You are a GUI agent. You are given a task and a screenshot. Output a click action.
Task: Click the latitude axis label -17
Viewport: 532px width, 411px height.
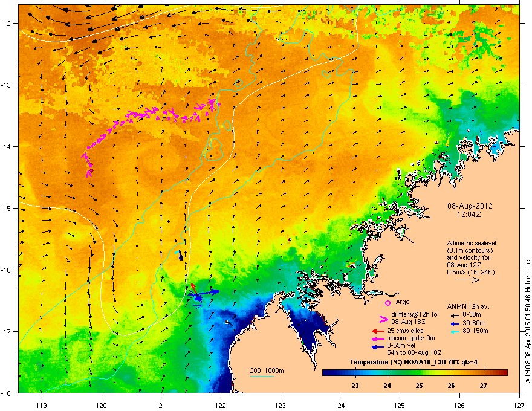click(7, 332)
